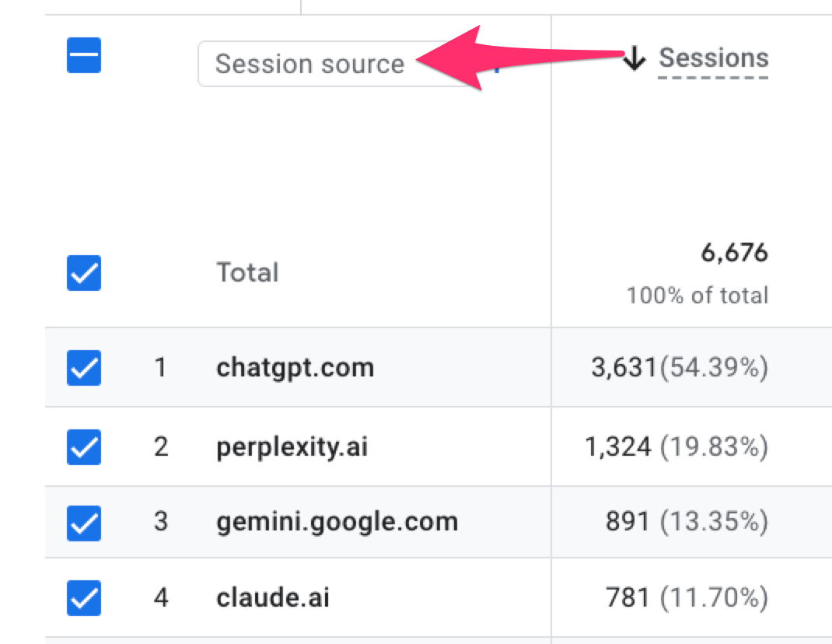The width and height of the screenshot is (832, 644).
Task: Click the Total row label
Action: (x=247, y=273)
